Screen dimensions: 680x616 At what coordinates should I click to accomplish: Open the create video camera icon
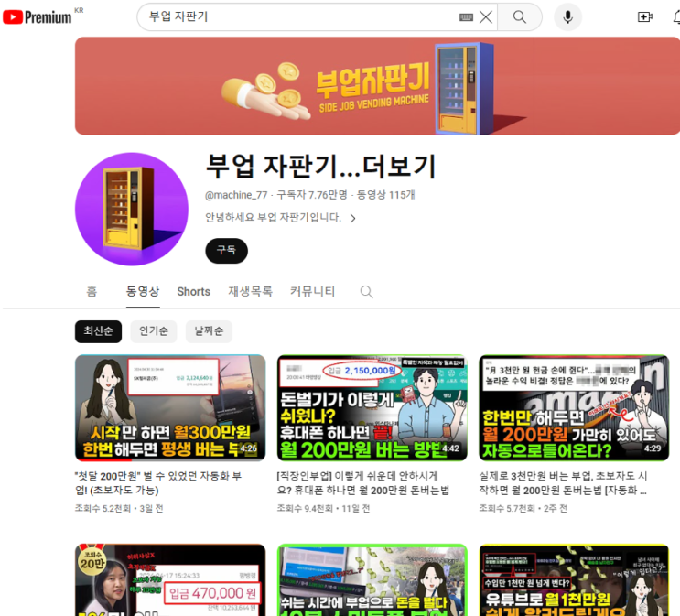pyautogui.click(x=645, y=17)
